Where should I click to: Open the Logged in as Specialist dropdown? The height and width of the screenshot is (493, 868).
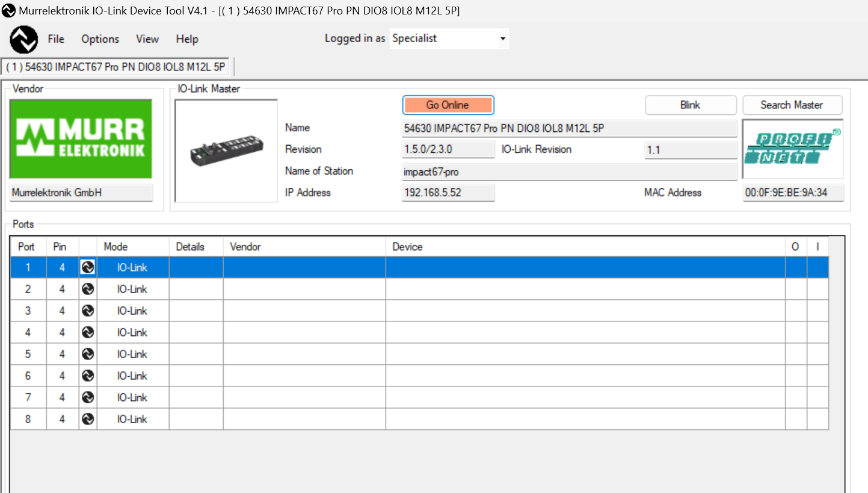point(449,39)
